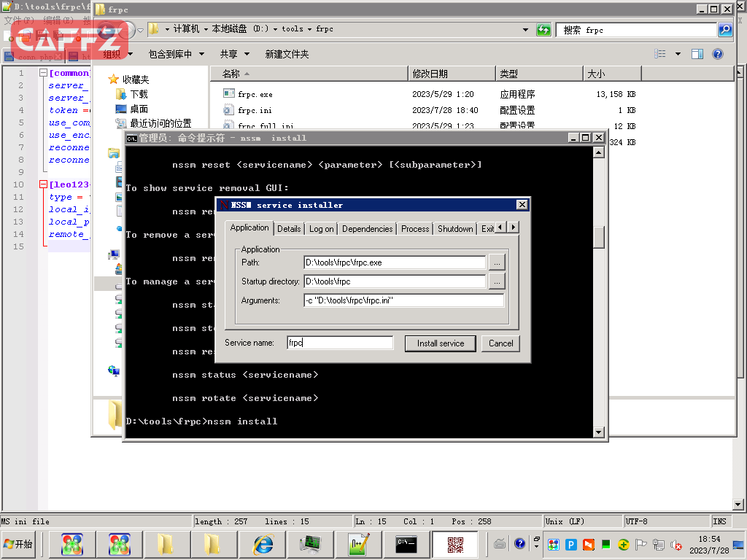Select frpc.exe file icon
Image resolution: width=747 pixels, height=560 pixels.
[x=228, y=94]
